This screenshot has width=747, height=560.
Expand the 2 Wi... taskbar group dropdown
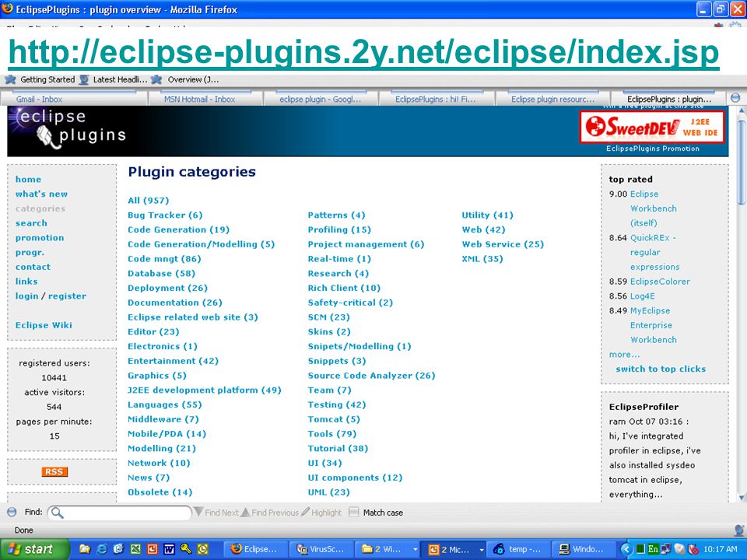415,550
